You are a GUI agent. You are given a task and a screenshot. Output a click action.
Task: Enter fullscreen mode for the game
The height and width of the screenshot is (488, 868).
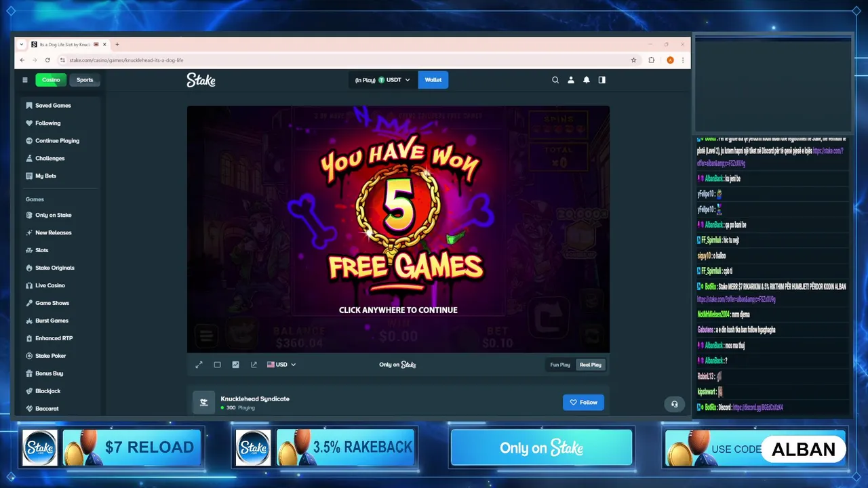pyautogui.click(x=199, y=365)
